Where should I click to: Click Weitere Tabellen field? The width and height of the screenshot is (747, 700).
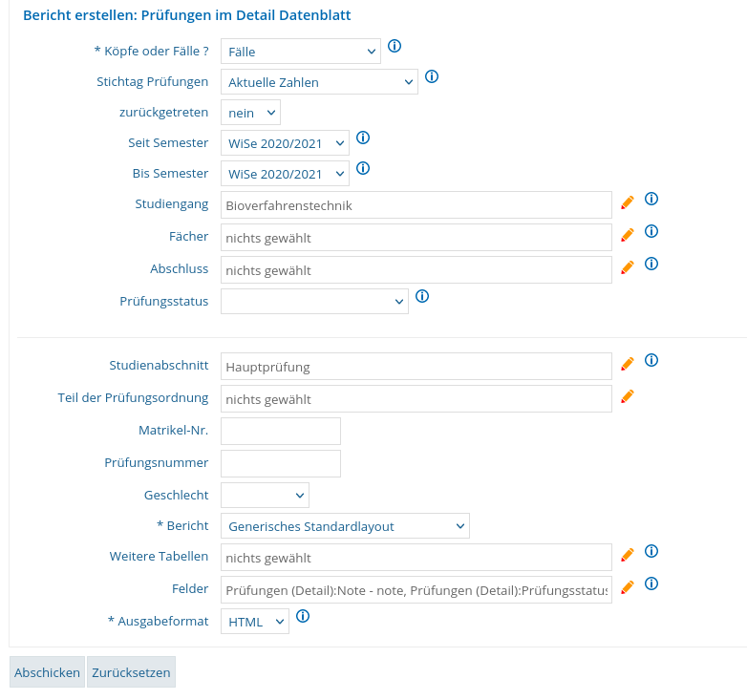[416, 558]
